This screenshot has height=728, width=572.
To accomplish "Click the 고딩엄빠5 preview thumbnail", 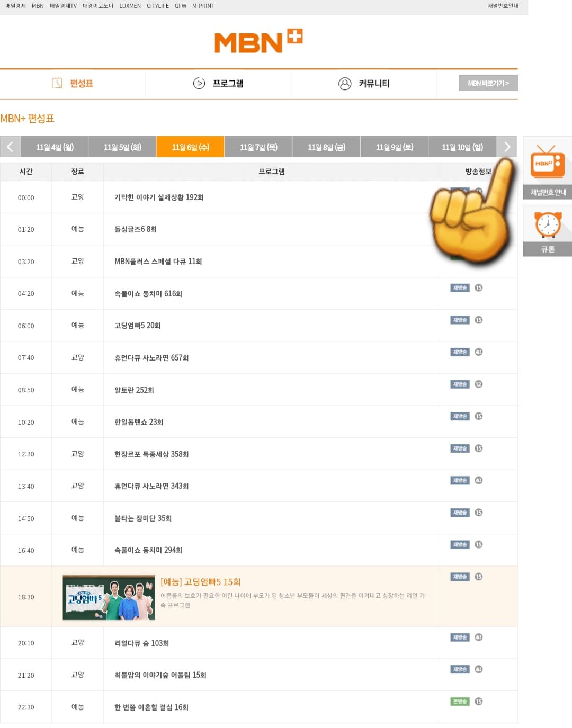I will (x=108, y=596).
